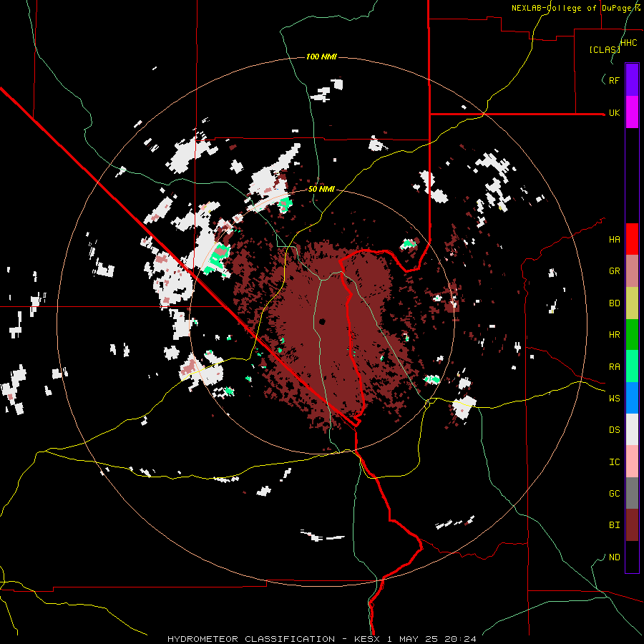Click the black radar site dot at center
Image resolution: width=644 pixels, height=644 pixels.
tap(322, 321)
